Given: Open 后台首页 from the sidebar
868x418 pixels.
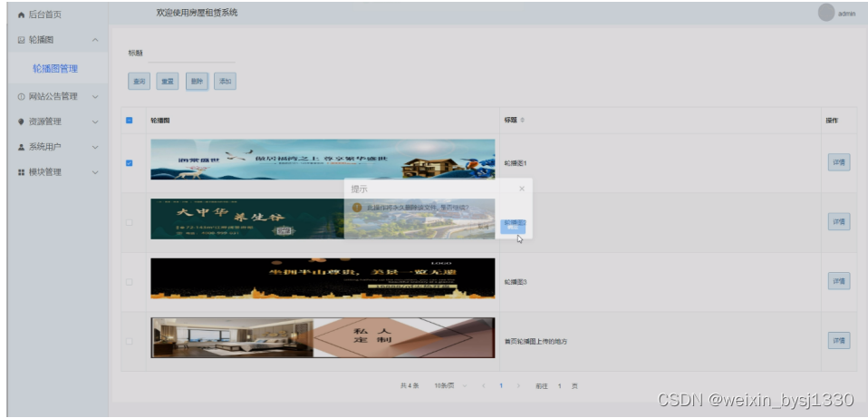Looking at the screenshot, I should 58,15.
